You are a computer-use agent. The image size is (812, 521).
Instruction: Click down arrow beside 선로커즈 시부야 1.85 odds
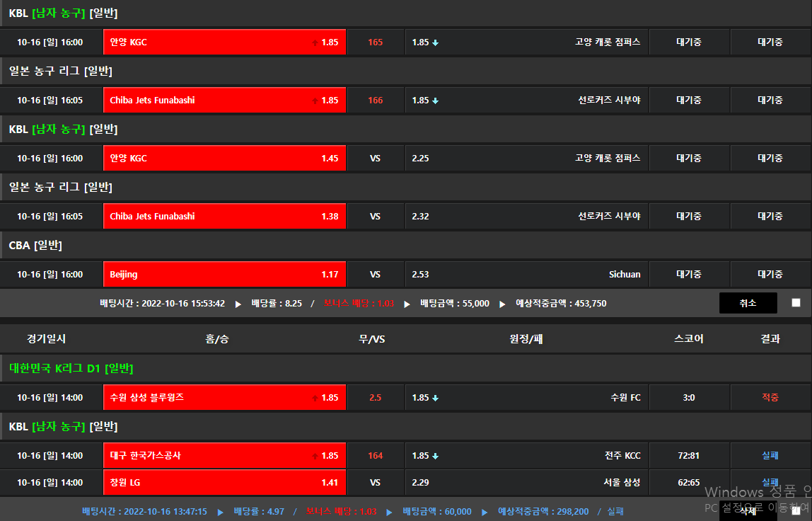[x=436, y=101]
